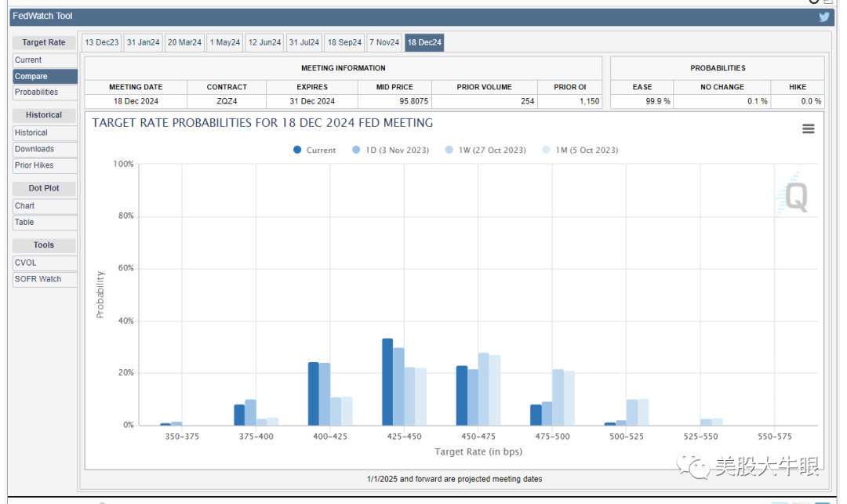Switch to the 7 Nov24 meeting tab

click(x=384, y=42)
